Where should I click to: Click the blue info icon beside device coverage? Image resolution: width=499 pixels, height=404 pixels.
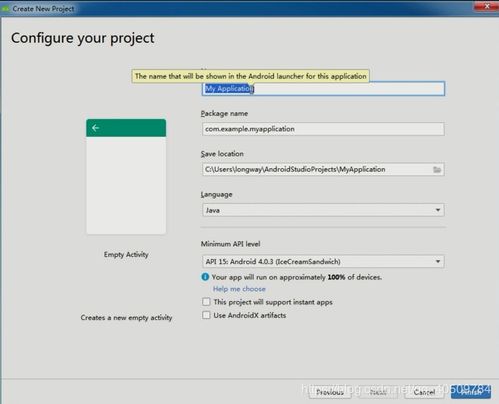205,277
